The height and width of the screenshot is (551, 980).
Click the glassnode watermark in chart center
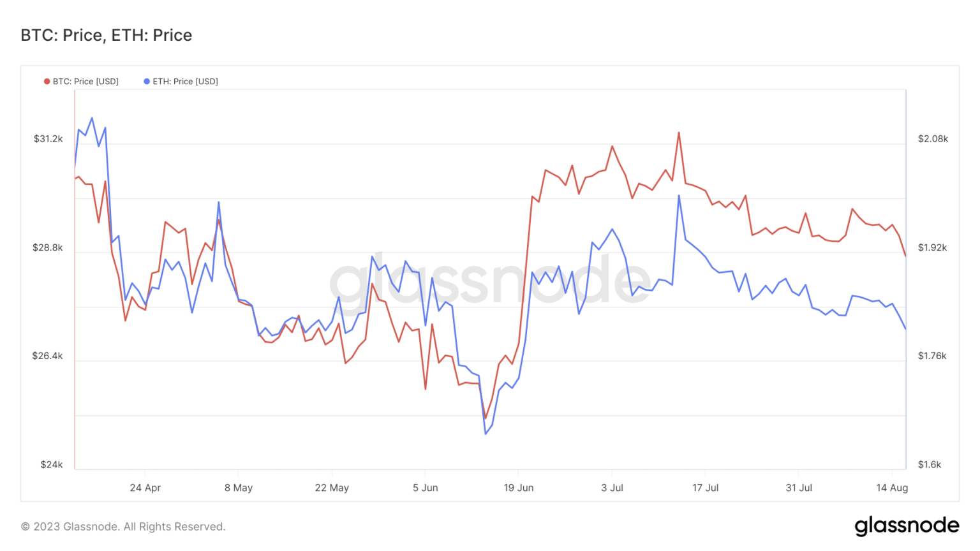[490, 281]
